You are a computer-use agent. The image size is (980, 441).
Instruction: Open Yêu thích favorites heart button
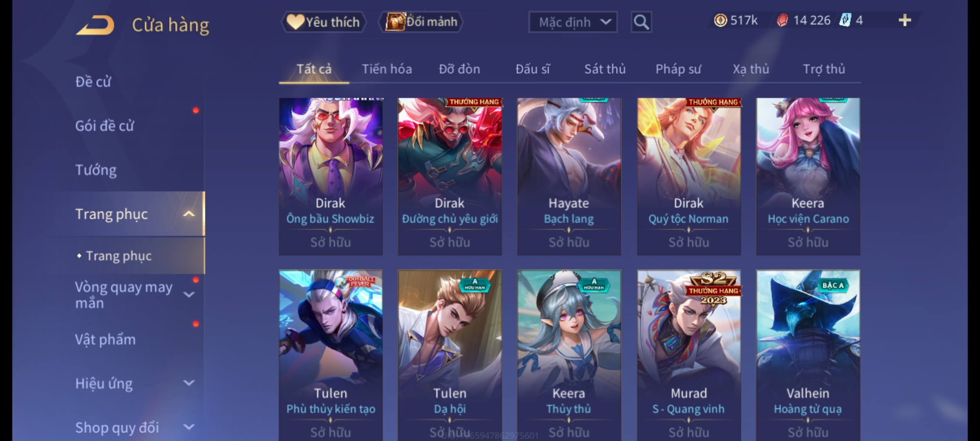click(323, 22)
